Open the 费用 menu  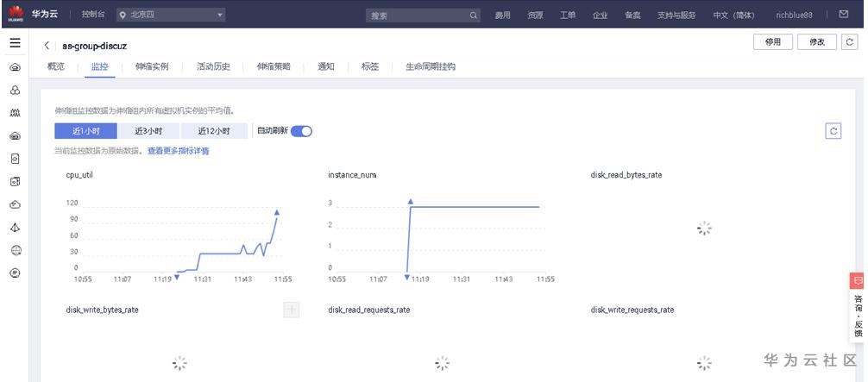pyautogui.click(x=503, y=16)
